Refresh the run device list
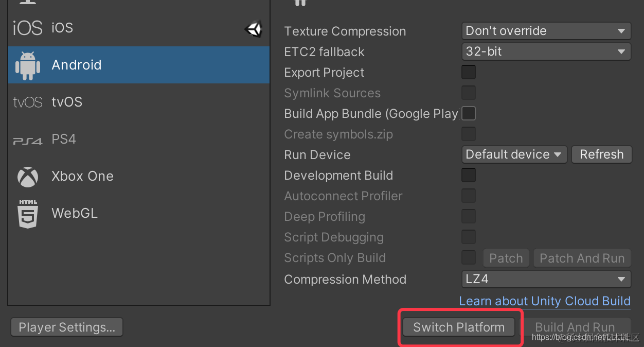Image resolution: width=644 pixels, height=347 pixels. [601, 154]
